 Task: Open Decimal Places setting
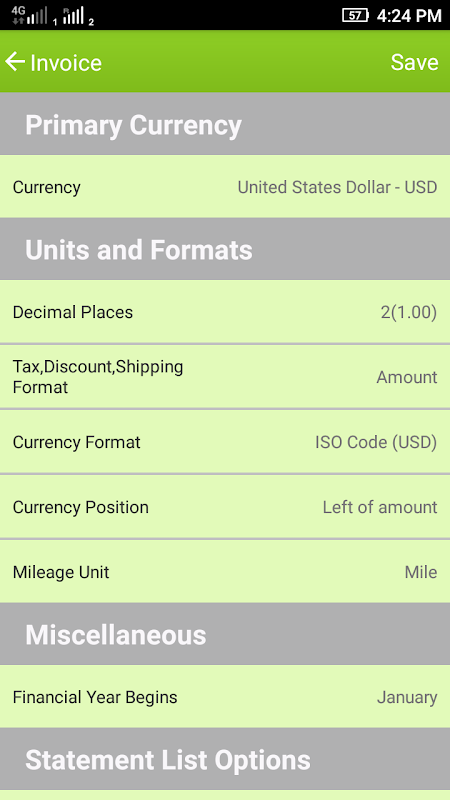[225, 312]
